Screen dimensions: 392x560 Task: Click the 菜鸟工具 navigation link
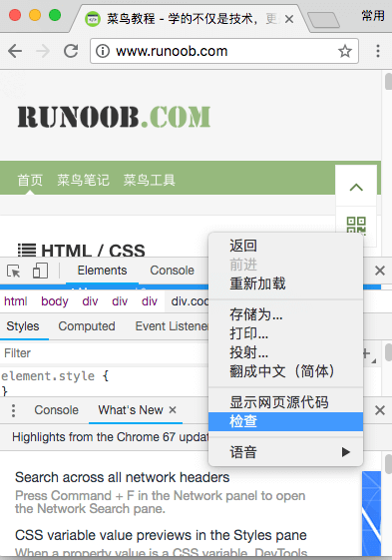click(150, 180)
